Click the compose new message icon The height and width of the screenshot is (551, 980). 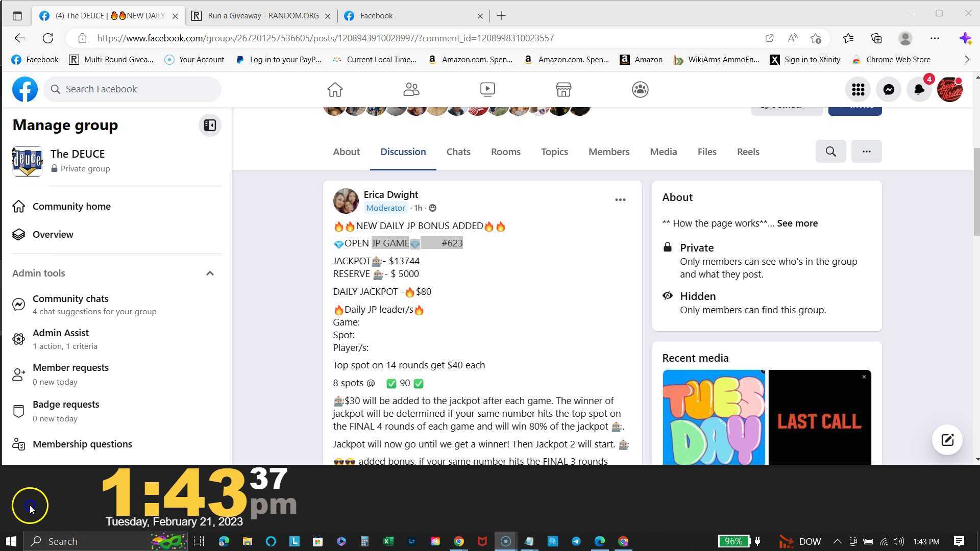coord(947,440)
